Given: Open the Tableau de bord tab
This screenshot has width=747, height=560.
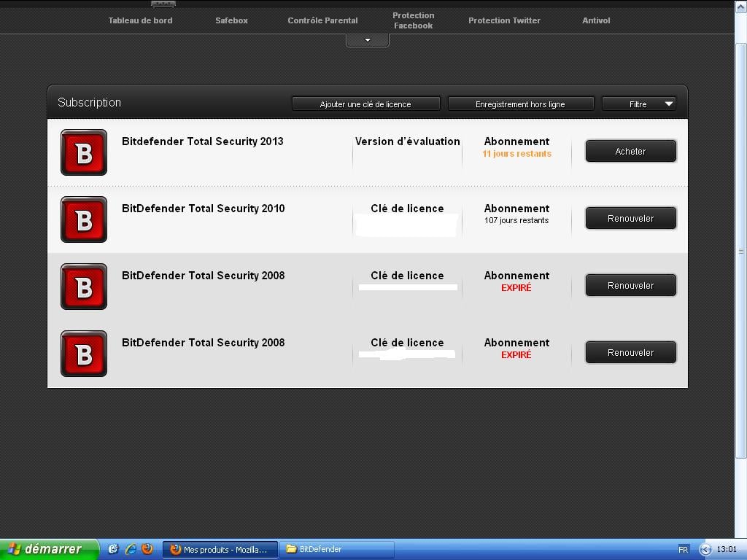Looking at the screenshot, I should click(x=140, y=20).
